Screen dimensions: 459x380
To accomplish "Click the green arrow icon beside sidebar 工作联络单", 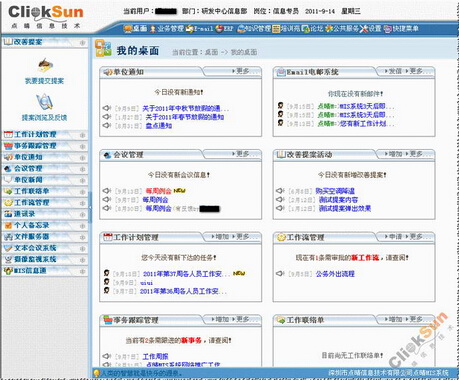I will (8, 191).
